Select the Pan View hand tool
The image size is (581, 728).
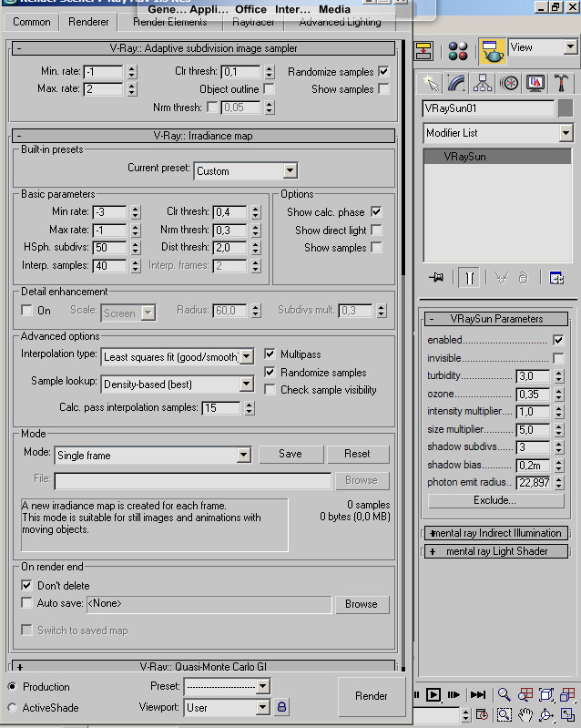(525, 714)
